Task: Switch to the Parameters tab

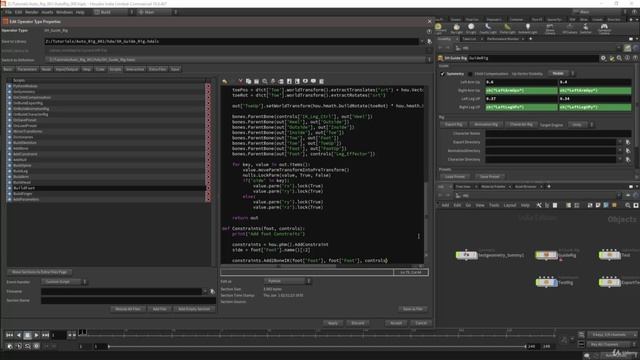Action: pyautogui.click(x=27, y=69)
